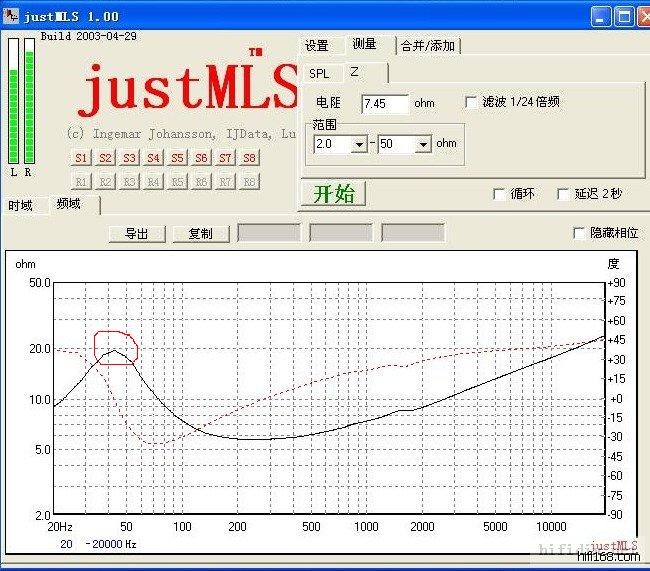Viewport: 650px width, 571px height.
Task: Expand the 50 ohm range maximum dropdown
Action: 423,144
